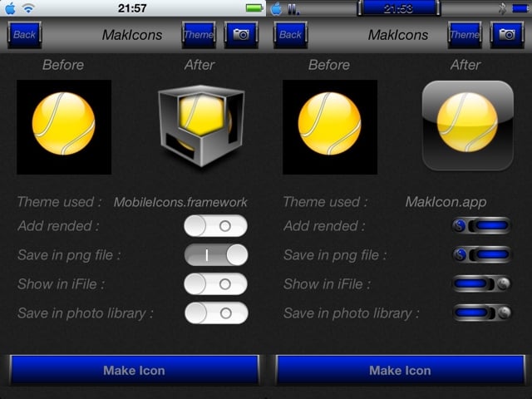The width and height of the screenshot is (532, 399).
Task: Tap the MobileIcons.framework theme name
Action: (180, 202)
